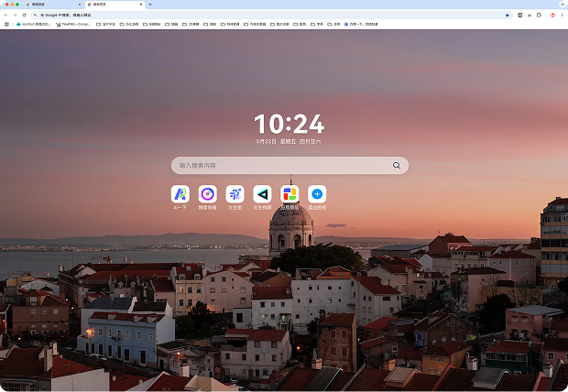Open the TinyPNG bookmark
The width and height of the screenshot is (568, 392).
pos(74,24)
